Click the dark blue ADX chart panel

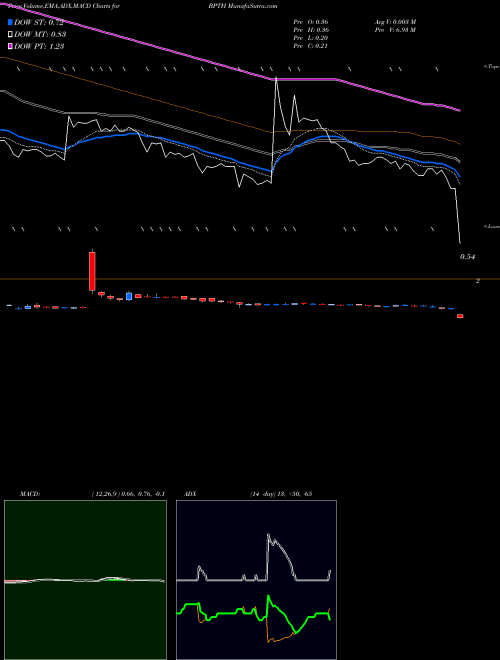click(256, 580)
